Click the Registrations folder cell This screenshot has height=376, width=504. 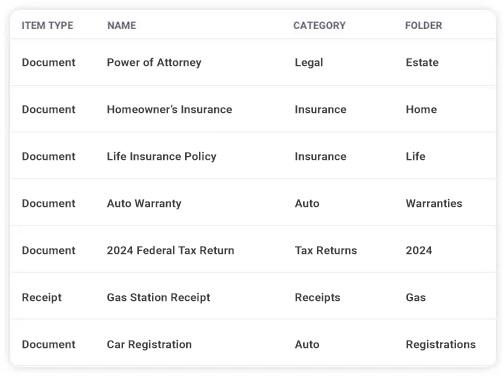coord(441,344)
